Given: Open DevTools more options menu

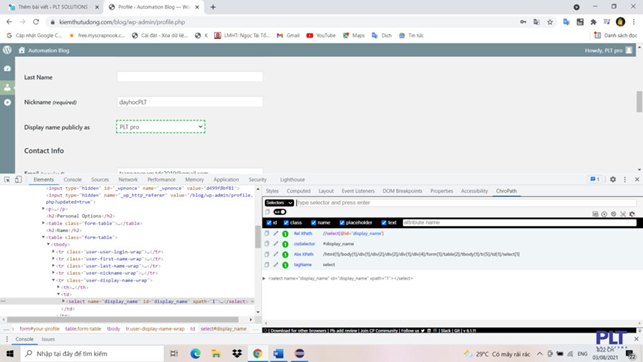Looking at the screenshot, I should [x=625, y=180].
